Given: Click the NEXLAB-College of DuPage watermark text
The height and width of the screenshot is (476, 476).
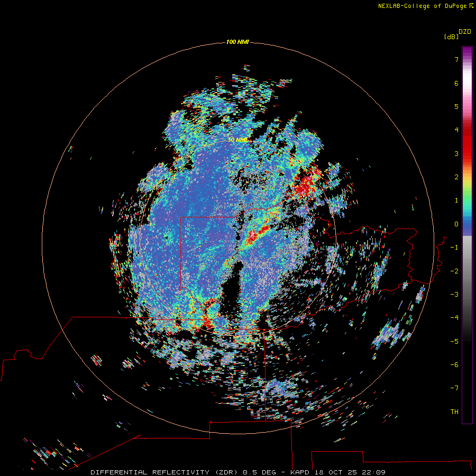Looking at the screenshot, I should 425,6.
